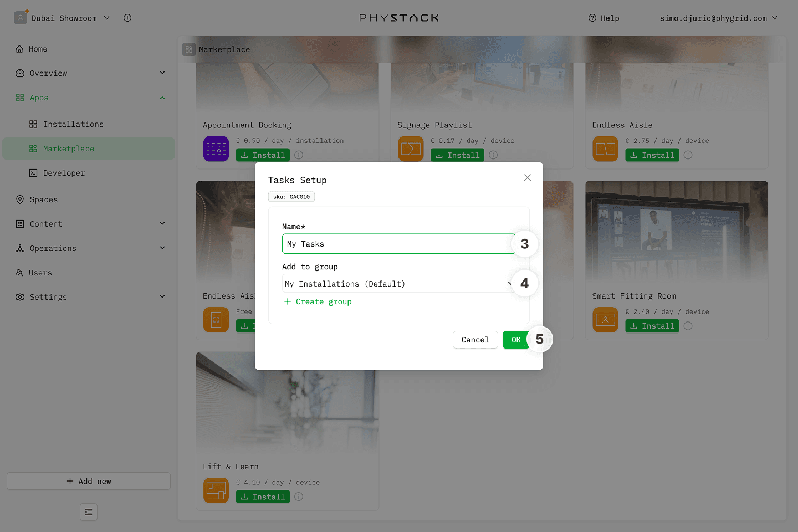Click the Operations nodes icon
Viewport: 798px width, 532px height.
click(20, 248)
